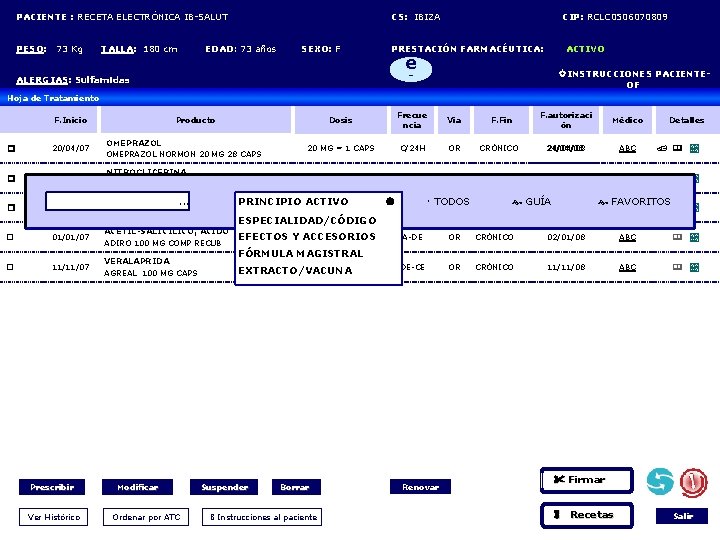
Task: Click the oval 'e' electronic prescription icon
Action: [x=411, y=69]
